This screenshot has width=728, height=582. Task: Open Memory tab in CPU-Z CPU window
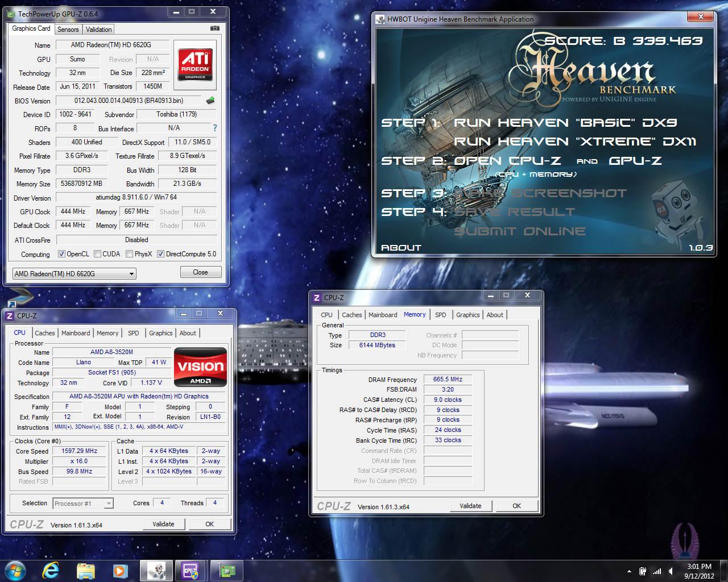coord(107,333)
